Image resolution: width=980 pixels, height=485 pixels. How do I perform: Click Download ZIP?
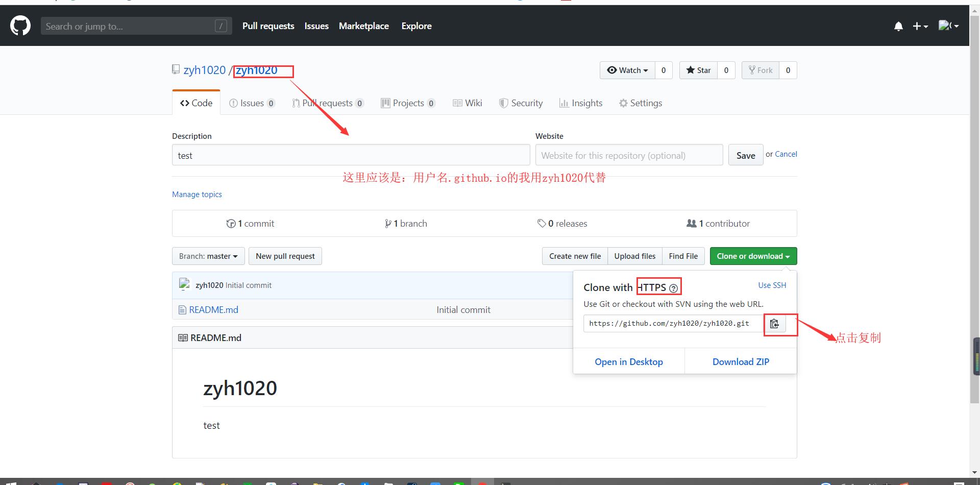pos(741,361)
